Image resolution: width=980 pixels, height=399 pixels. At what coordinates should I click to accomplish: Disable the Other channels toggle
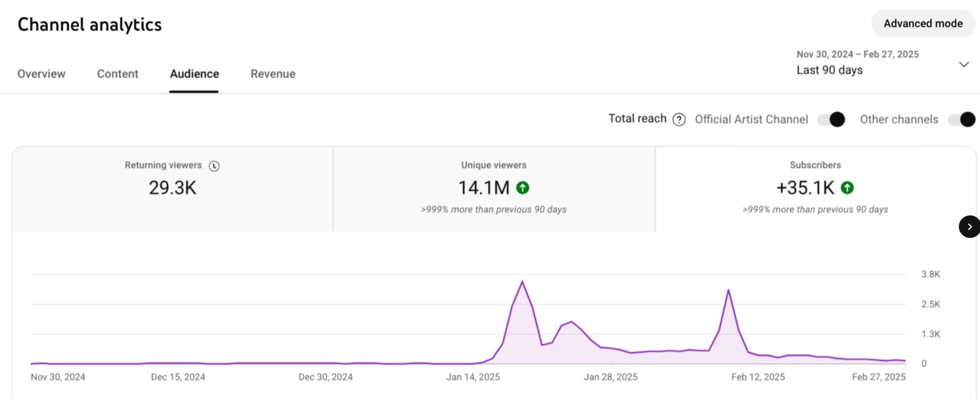[x=961, y=120]
